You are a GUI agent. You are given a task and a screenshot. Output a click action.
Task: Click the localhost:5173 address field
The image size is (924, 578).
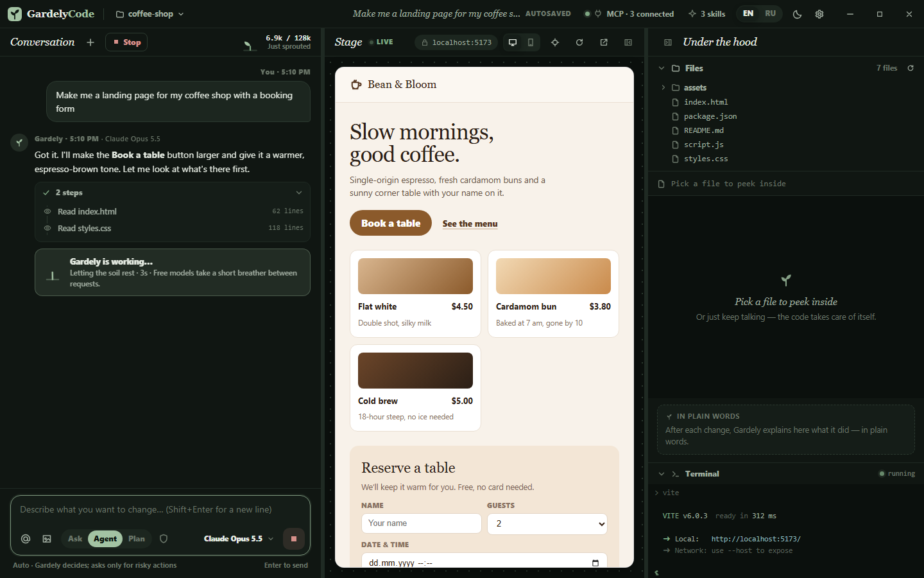click(456, 42)
